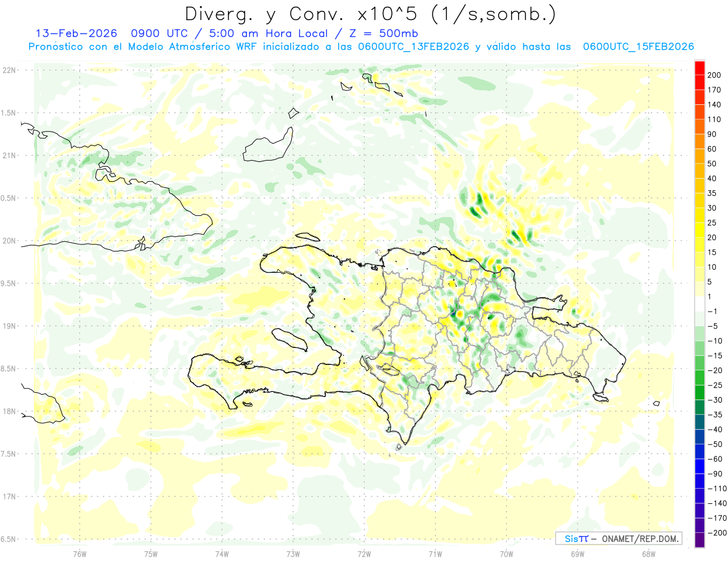Click the blue swatch between -60 and -90
The width and height of the screenshot is (728, 562).
coord(699,466)
